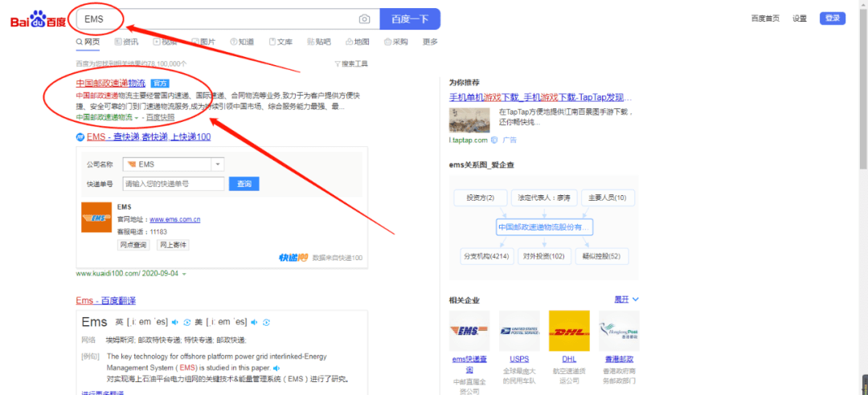Open Ems - 百度翻译 result

(106, 301)
